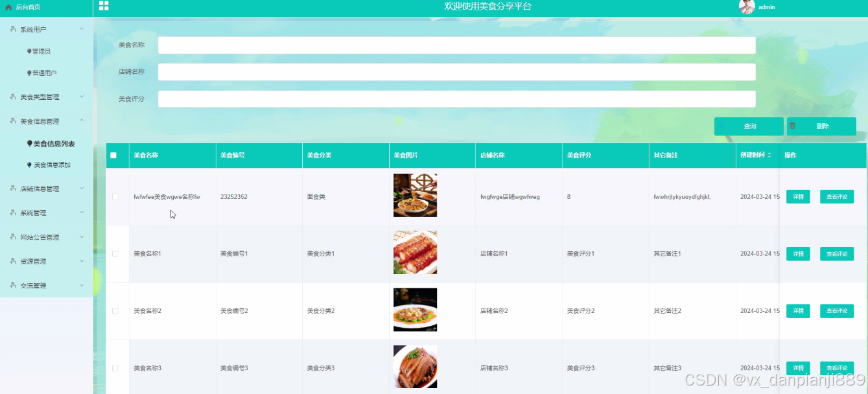Click the icon beside 系统管理
868x394 pixels.
click(x=13, y=213)
